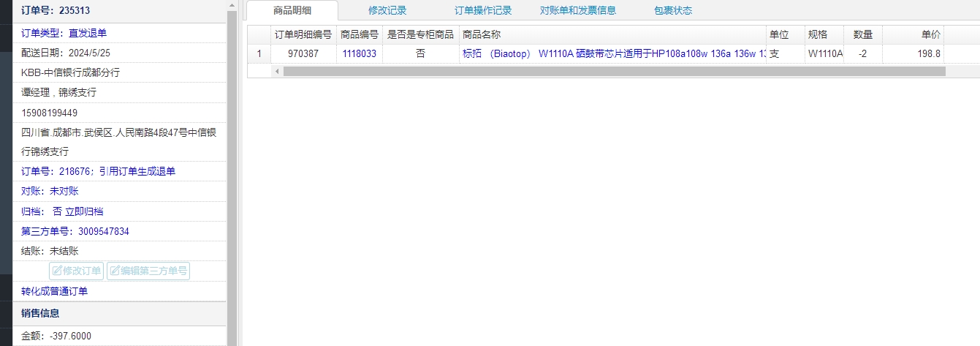Sort by 订单明细编号 column header
Viewport: 980px width, 346px height.
tap(303, 34)
